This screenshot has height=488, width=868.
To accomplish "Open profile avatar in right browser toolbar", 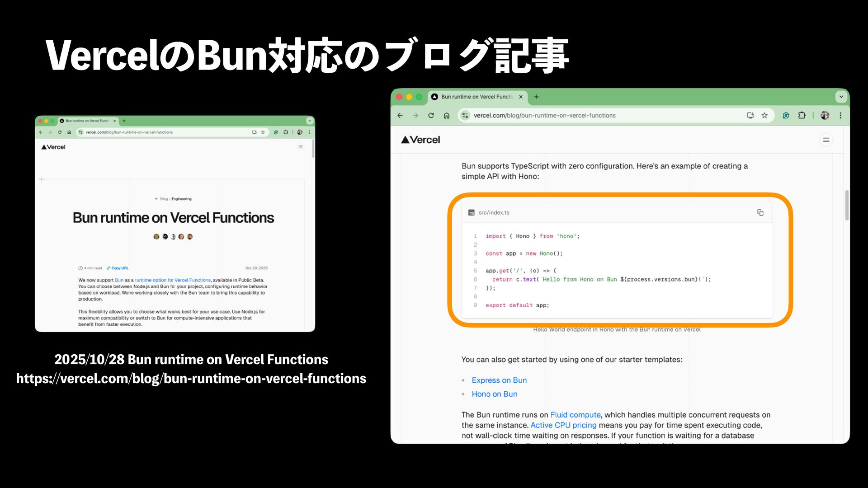I will [825, 115].
